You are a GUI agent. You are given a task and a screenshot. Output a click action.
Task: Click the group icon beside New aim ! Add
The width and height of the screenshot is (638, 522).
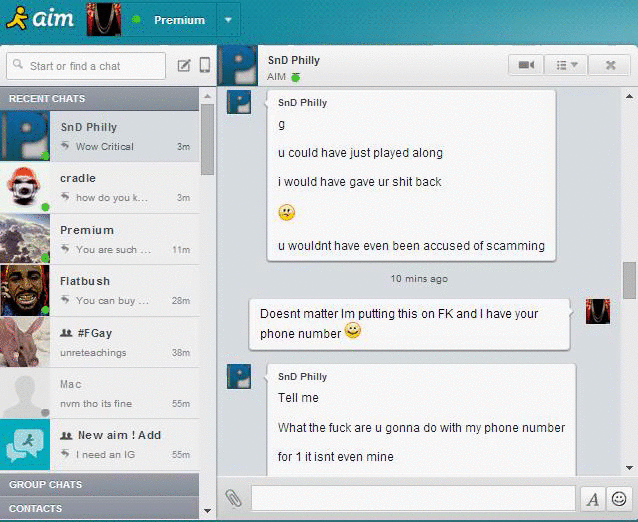pyautogui.click(x=66, y=435)
